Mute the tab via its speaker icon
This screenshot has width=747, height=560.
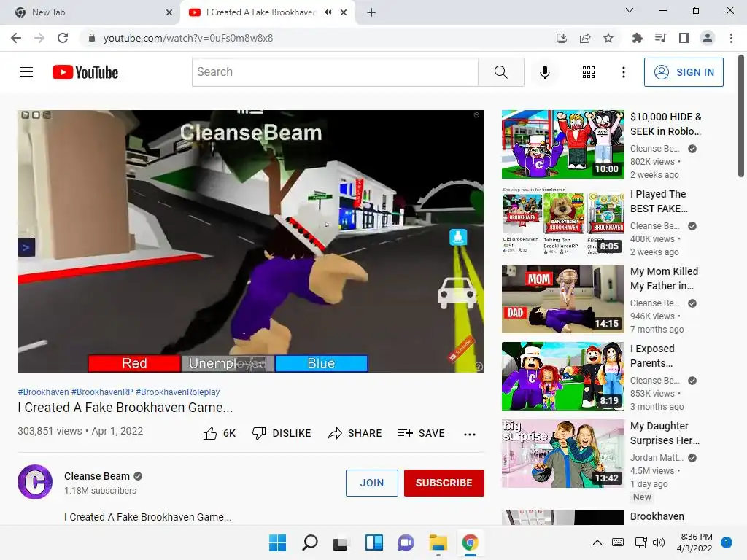click(x=328, y=12)
